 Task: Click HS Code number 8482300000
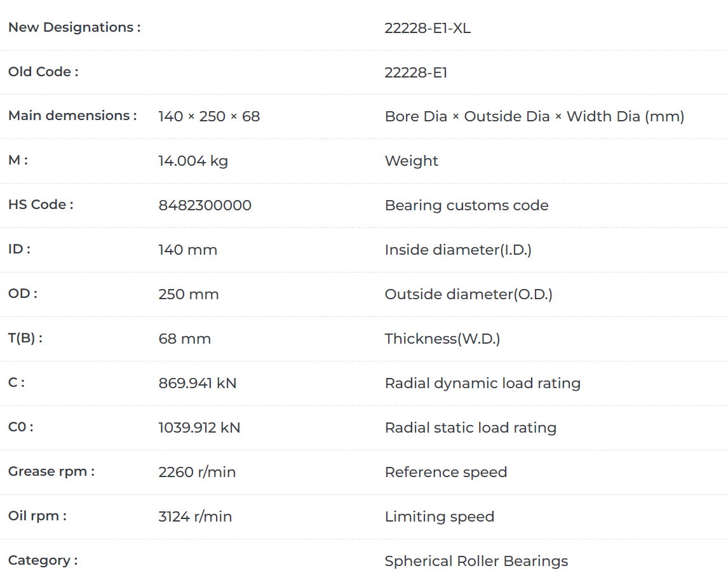(x=205, y=205)
